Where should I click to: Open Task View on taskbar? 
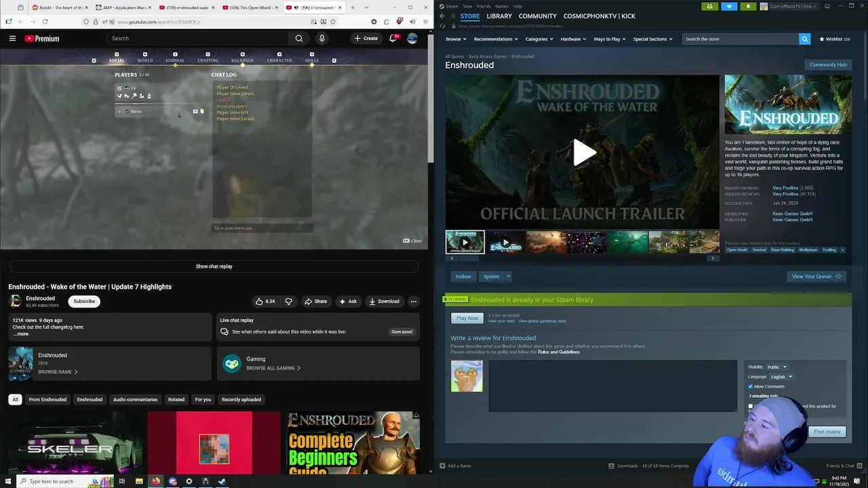(122, 481)
